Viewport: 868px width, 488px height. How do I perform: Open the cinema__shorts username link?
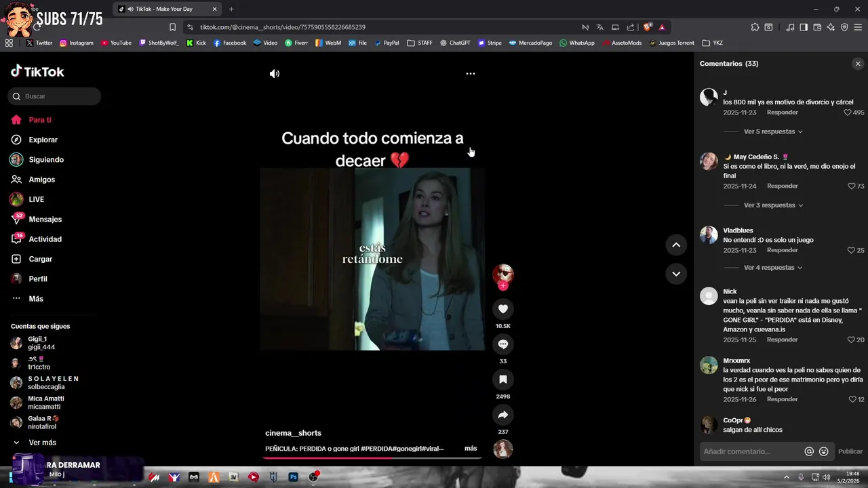point(293,433)
